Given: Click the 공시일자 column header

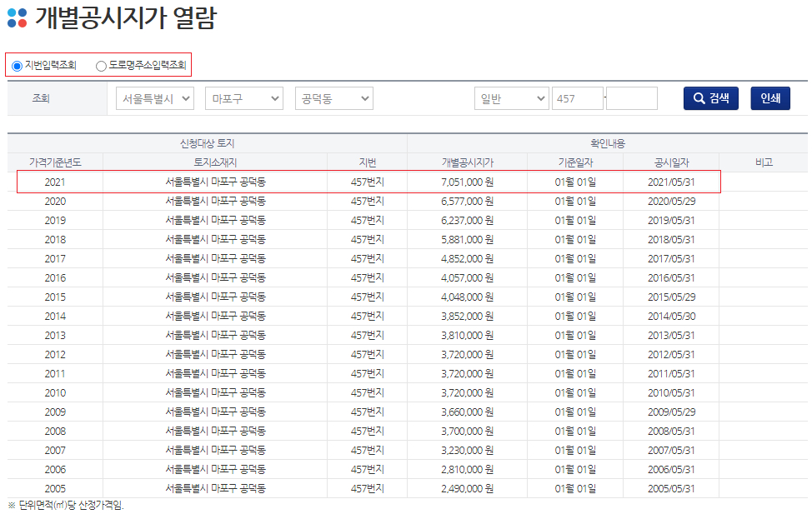Looking at the screenshot, I should coord(672,162).
